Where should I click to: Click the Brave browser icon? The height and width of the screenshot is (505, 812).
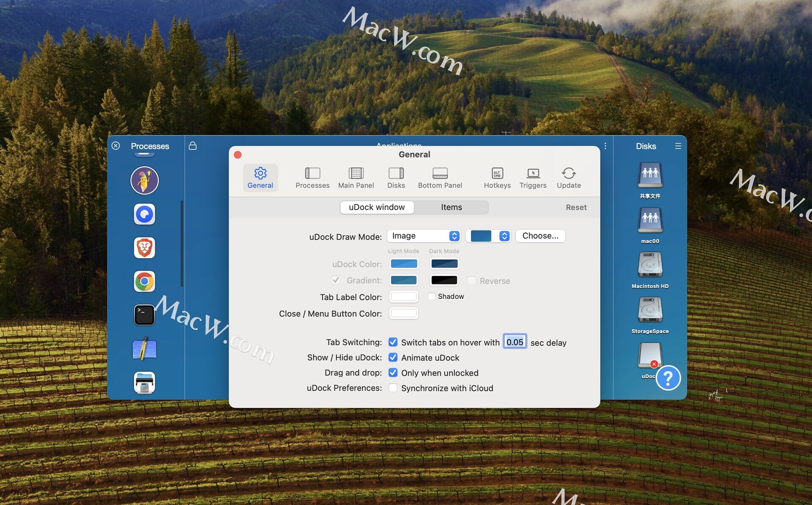pyautogui.click(x=144, y=248)
